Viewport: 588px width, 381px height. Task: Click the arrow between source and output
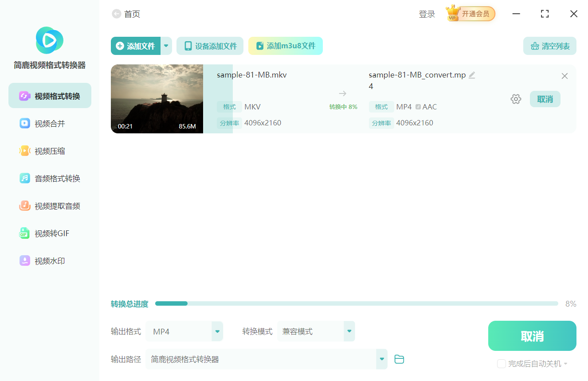[x=342, y=93]
